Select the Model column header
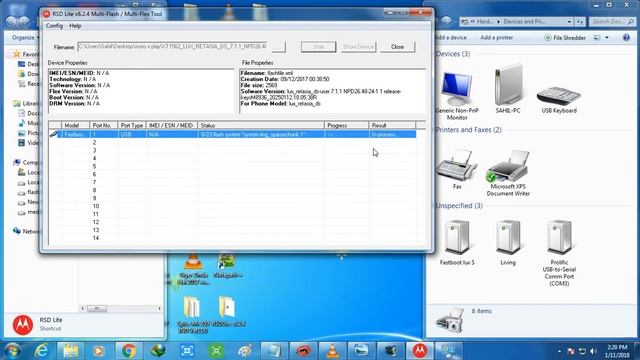This screenshot has height=360, width=640. (75, 125)
